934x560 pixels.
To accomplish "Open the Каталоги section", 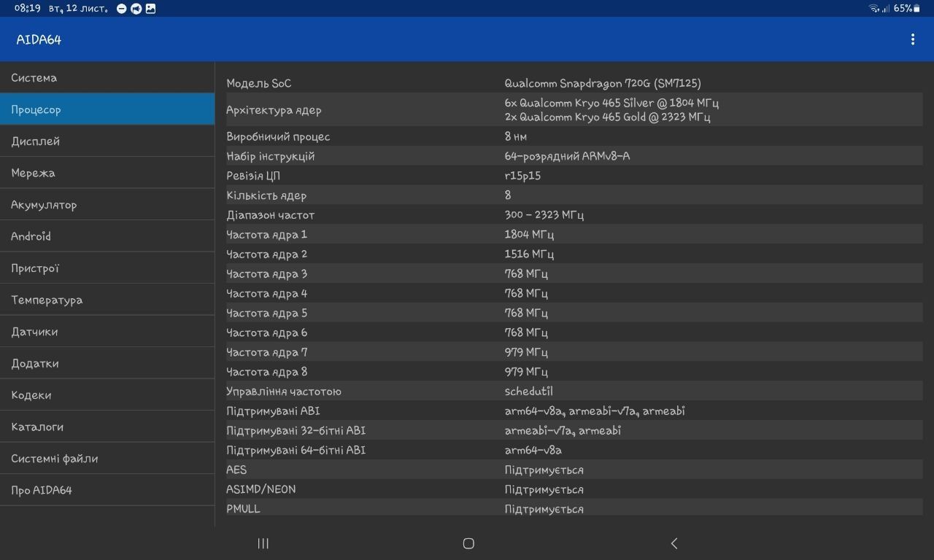I will click(x=107, y=427).
